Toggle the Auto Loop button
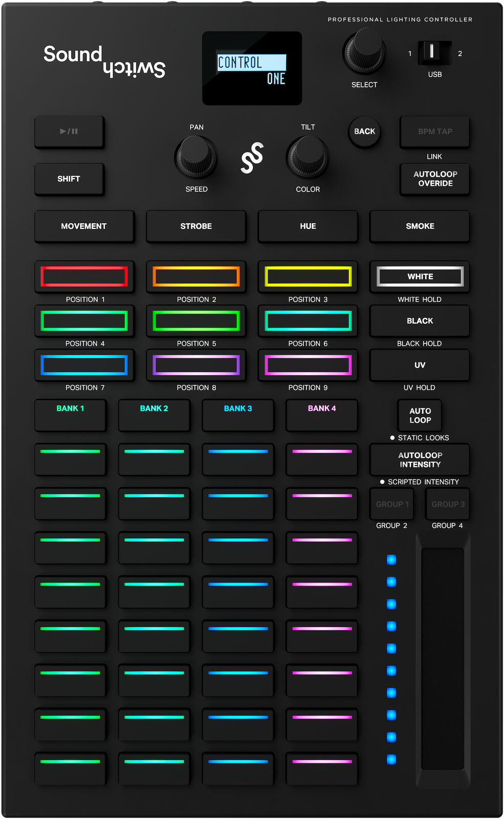 (x=420, y=415)
